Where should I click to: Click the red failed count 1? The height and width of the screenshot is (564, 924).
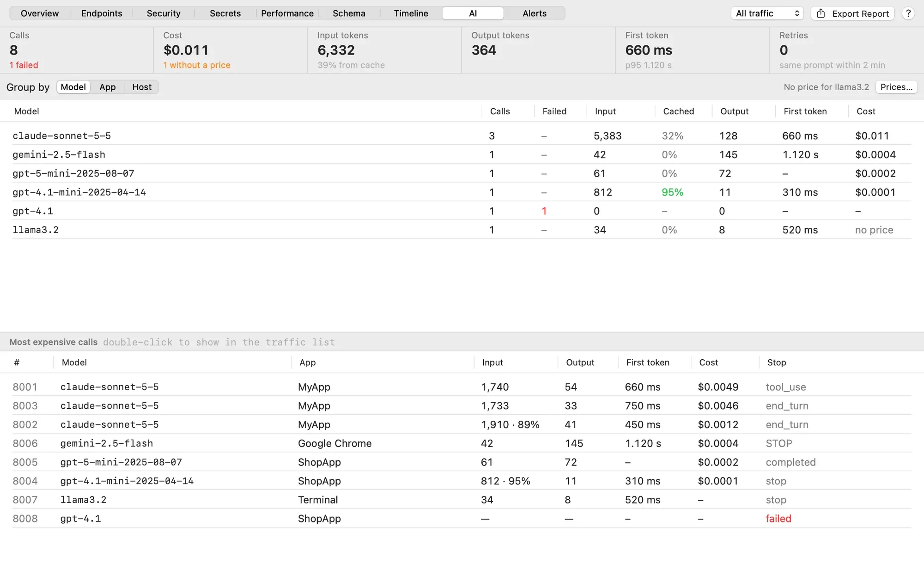point(544,211)
